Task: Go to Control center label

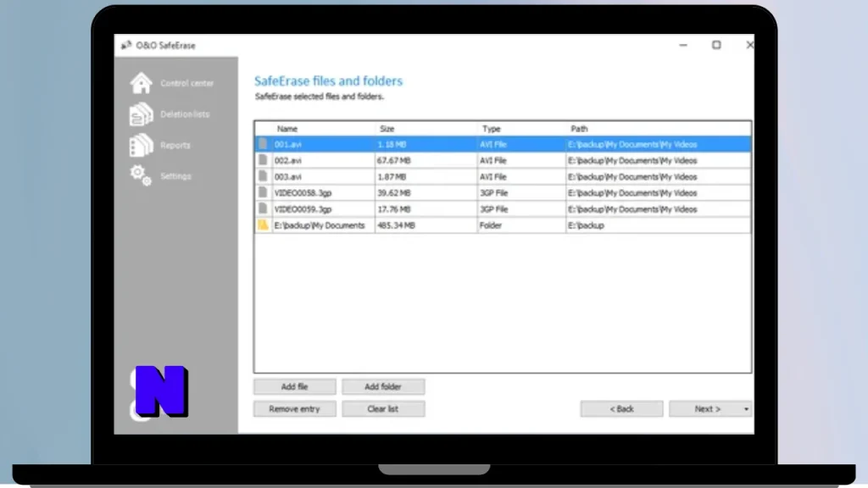Action: coord(187,83)
